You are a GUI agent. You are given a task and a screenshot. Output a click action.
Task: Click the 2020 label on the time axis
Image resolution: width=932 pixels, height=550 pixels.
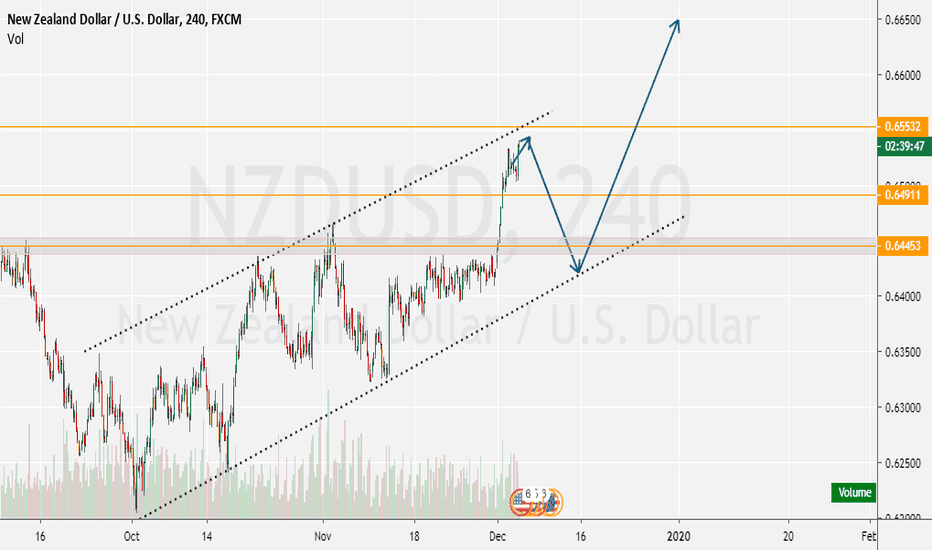pos(680,535)
